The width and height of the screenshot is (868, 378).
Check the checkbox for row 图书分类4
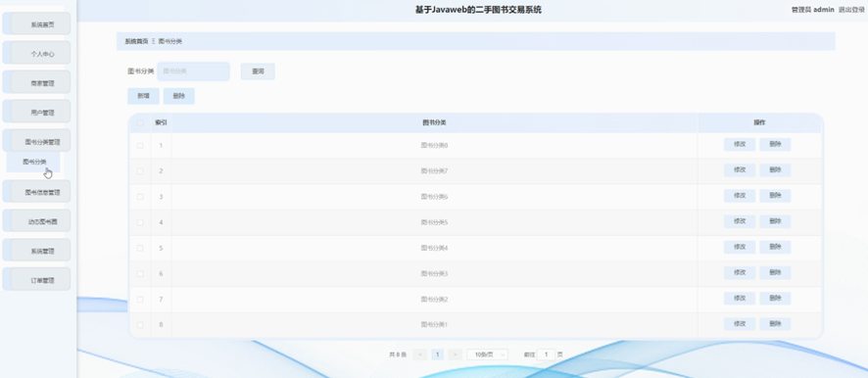(x=140, y=248)
